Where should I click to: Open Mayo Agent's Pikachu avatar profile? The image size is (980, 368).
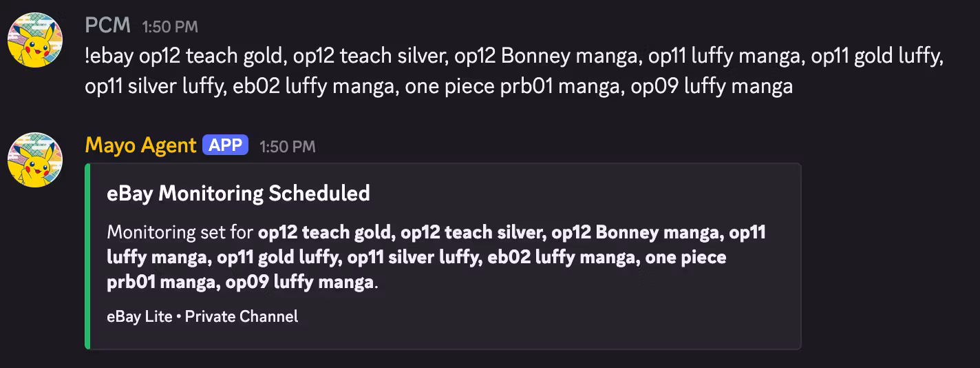[x=35, y=160]
